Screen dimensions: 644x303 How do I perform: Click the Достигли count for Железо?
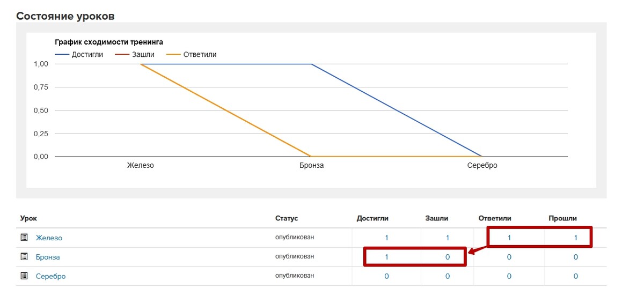[386, 238]
